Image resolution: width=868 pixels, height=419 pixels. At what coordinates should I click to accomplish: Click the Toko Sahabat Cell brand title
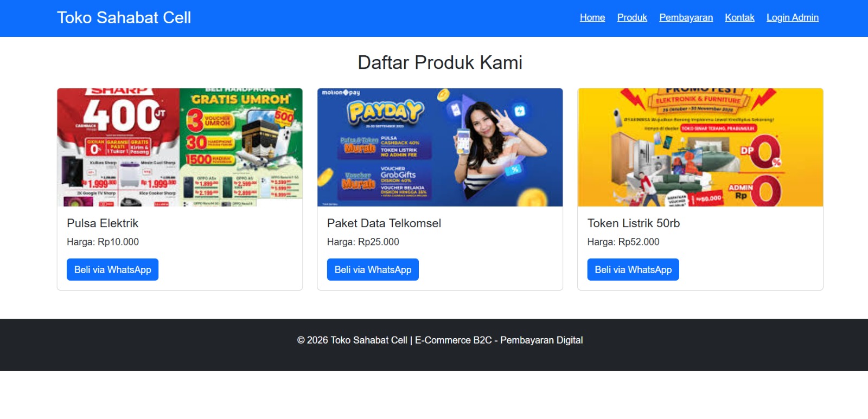click(x=124, y=17)
